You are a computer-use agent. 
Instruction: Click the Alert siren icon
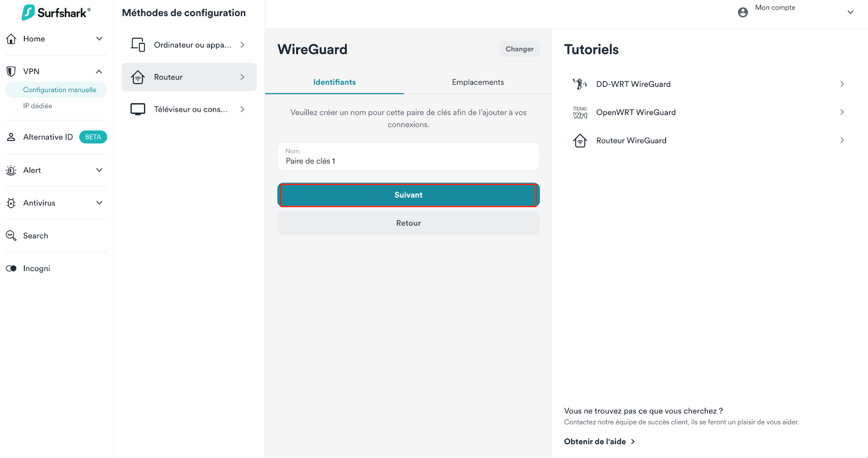11,170
